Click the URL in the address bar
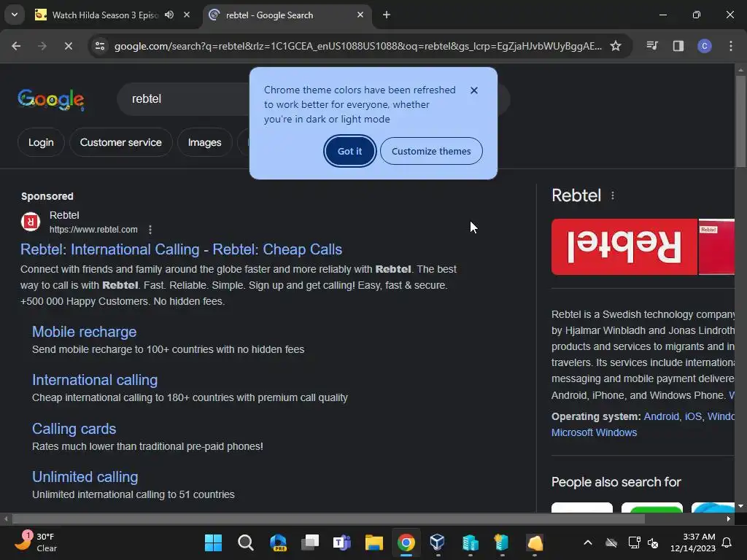The width and height of the screenshot is (747, 560). [357, 46]
